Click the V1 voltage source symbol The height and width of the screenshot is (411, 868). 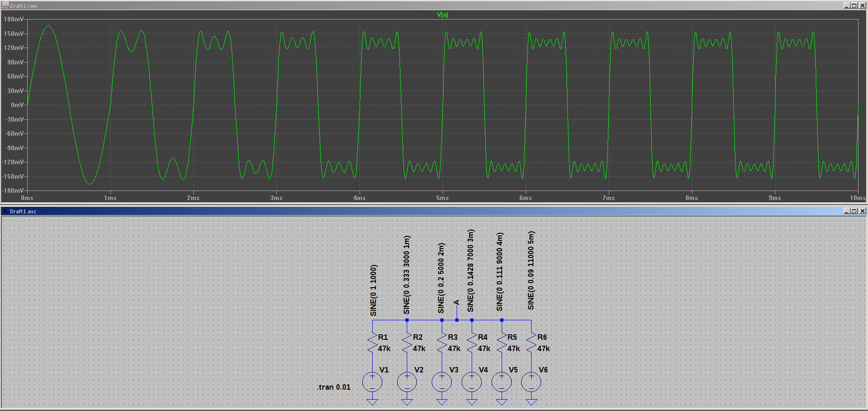pyautogui.click(x=372, y=382)
